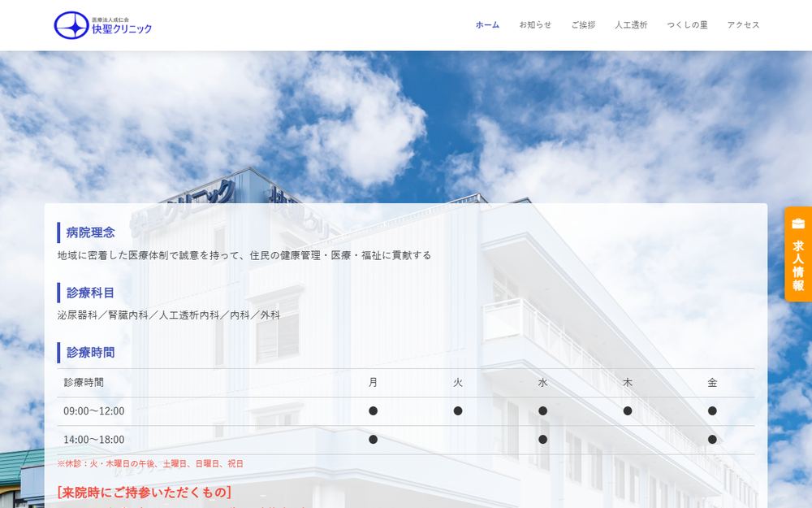
Task: Open the ご挨拶 page
Action: point(583,25)
